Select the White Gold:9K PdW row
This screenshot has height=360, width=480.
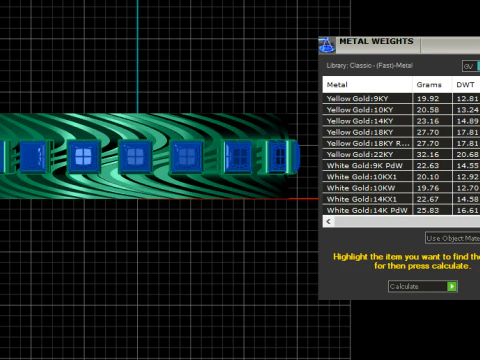401,165
